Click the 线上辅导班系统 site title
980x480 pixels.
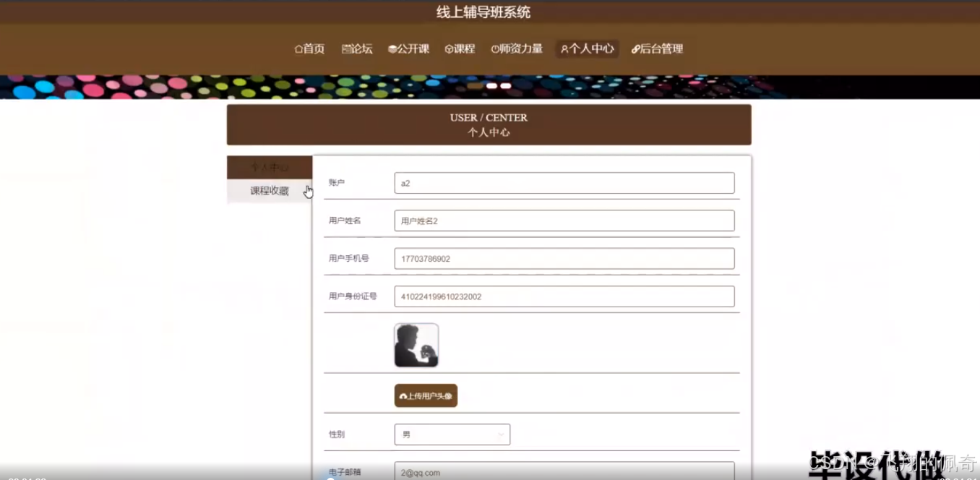pyautogui.click(x=483, y=12)
